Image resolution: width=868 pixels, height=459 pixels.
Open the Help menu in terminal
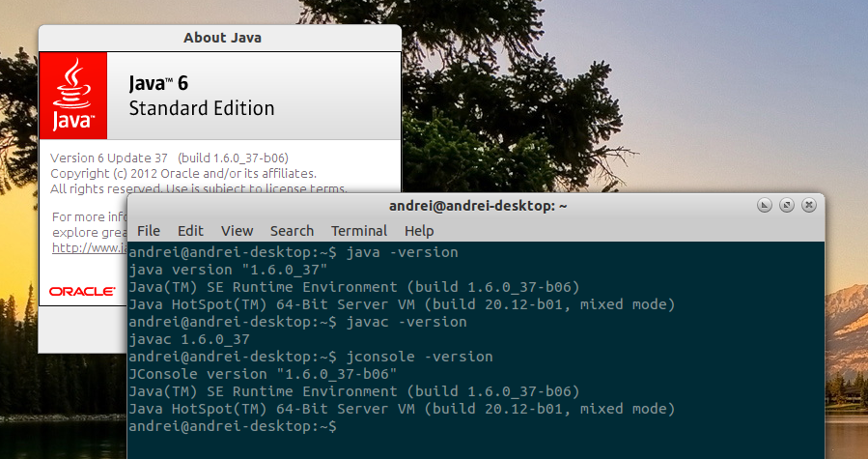click(419, 231)
